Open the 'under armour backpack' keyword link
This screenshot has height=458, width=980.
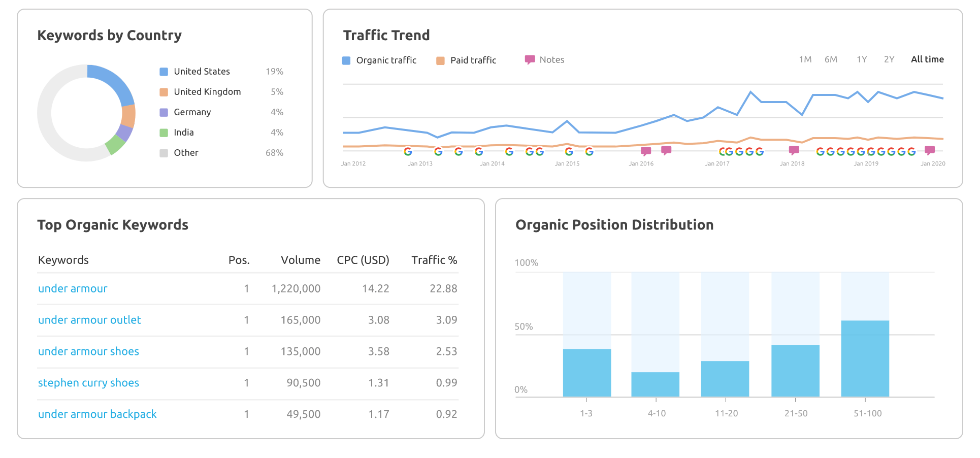(x=97, y=414)
